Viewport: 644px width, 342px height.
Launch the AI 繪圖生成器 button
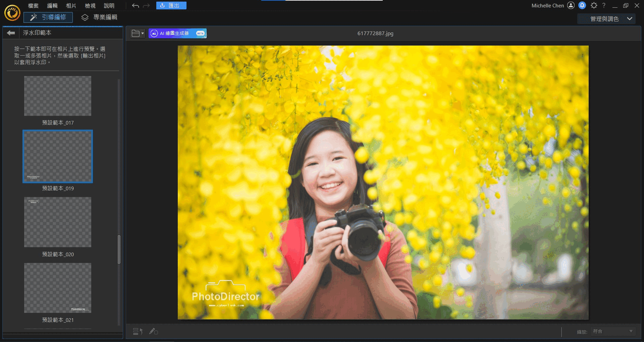point(177,33)
